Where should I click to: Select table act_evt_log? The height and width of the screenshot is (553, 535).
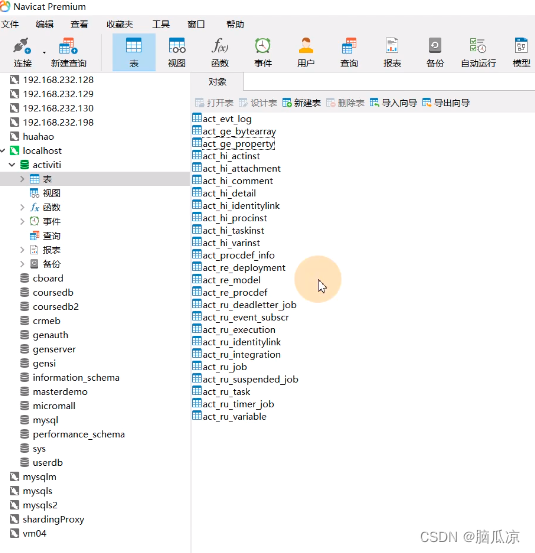(x=222, y=118)
